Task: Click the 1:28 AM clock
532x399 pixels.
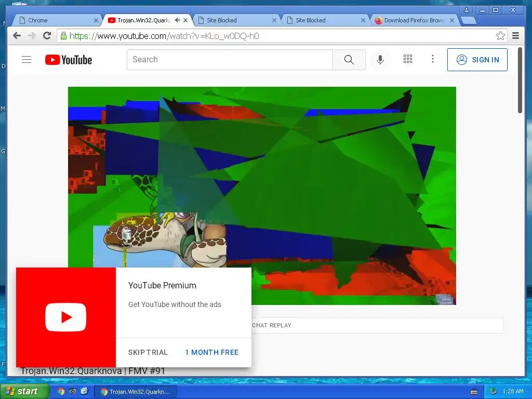Action: 513,392
